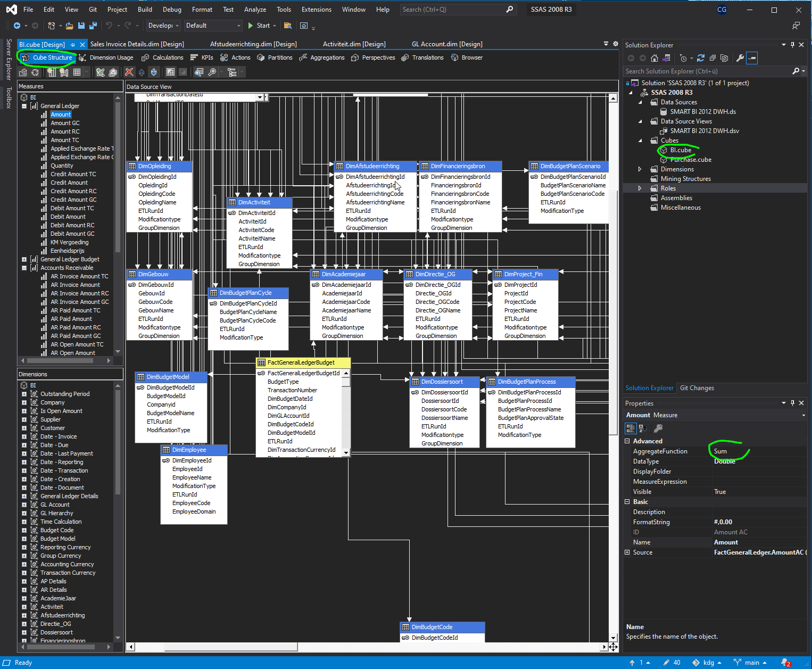Click the Alphabetical sort icon in Properties
The height and width of the screenshot is (669, 812).
coord(643,428)
